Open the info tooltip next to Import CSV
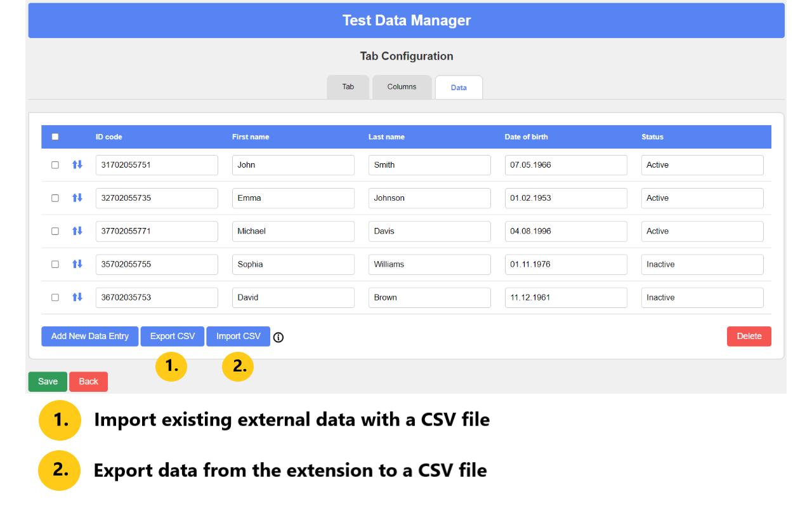Viewport: 812px width, 508px height. 278,337
